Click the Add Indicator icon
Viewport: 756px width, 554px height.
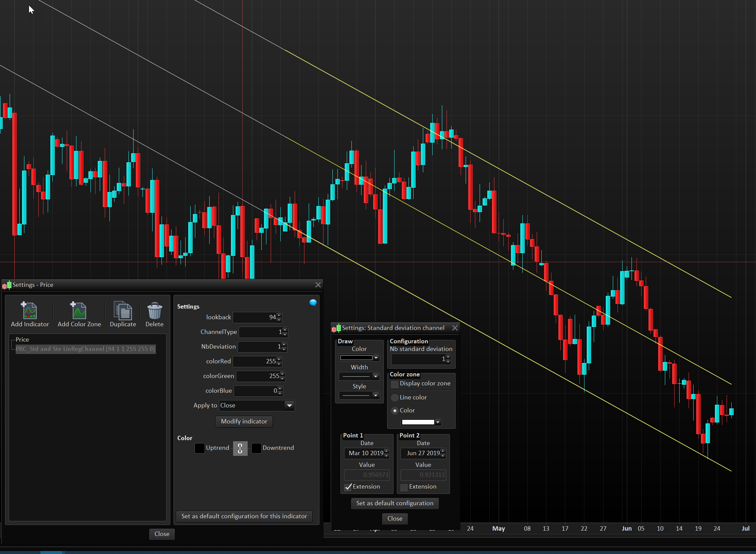(29, 311)
